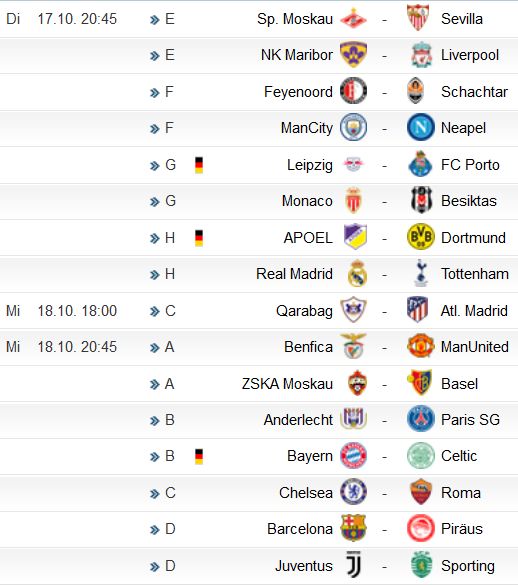Screen dimensions: 518x585
Task: Click the Juventus 'J' logo
Action: [x=353, y=565]
